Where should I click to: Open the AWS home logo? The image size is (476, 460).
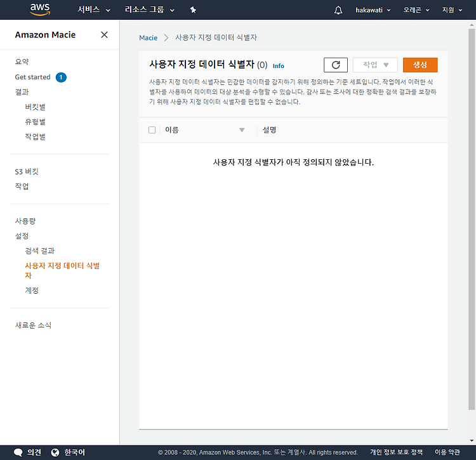coord(40,10)
